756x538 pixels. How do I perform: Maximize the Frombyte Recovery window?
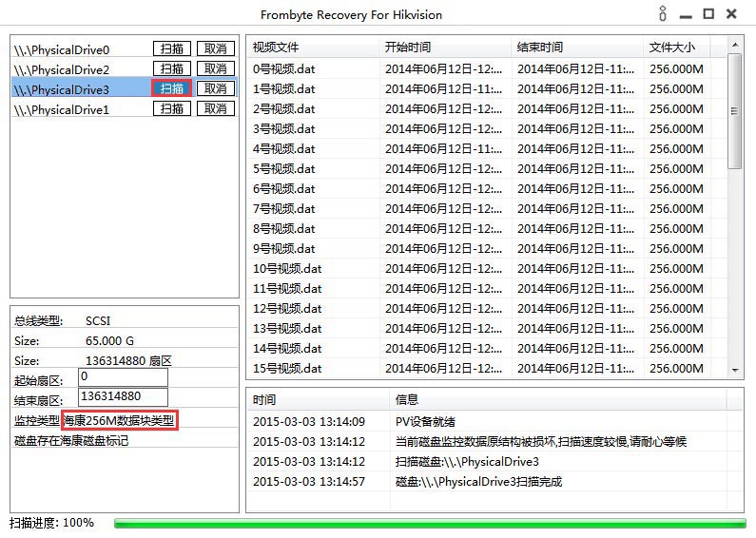point(708,14)
